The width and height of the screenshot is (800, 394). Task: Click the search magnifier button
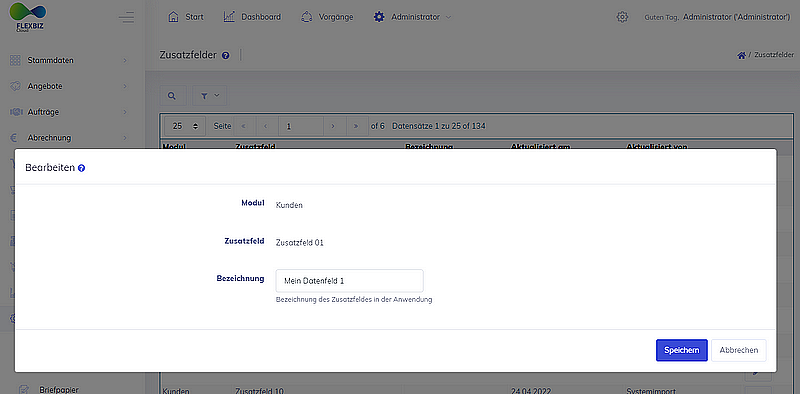click(x=172, y=95)
